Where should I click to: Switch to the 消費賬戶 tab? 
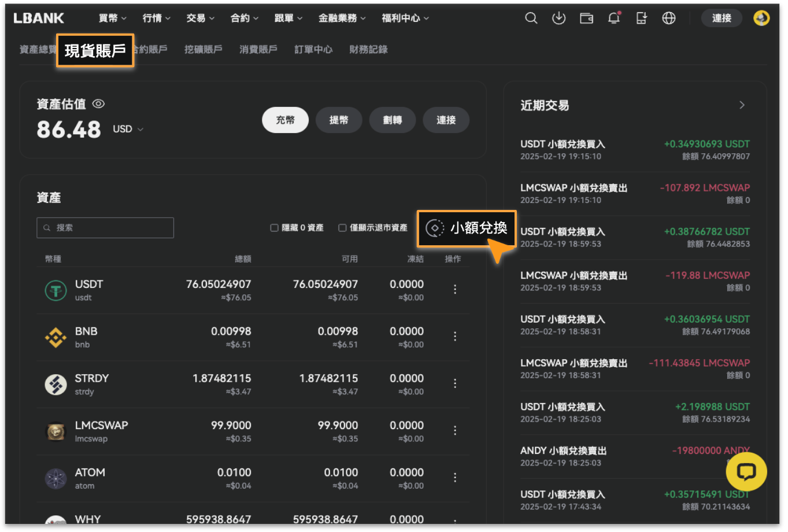[x=258, y=50]
